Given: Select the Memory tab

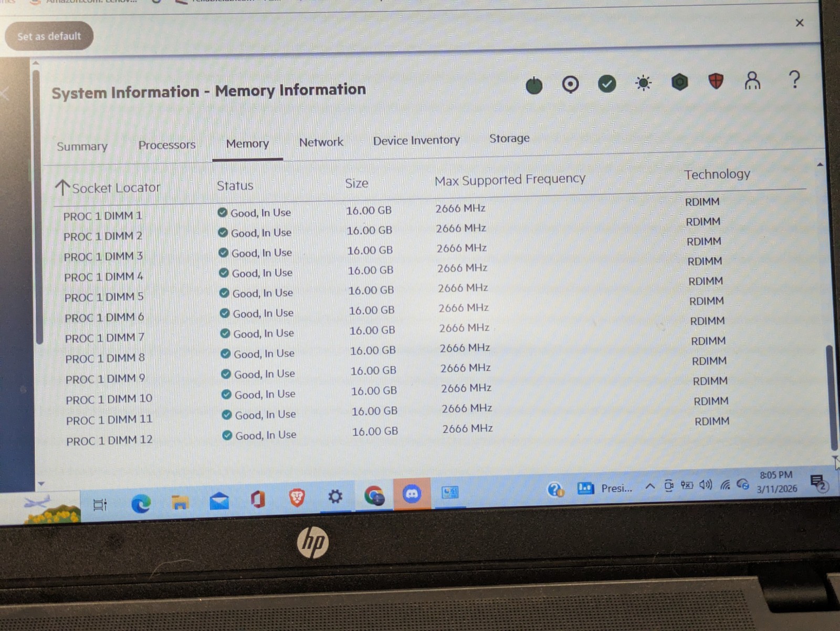Looking at the screenshot, I should pos(247,144).
